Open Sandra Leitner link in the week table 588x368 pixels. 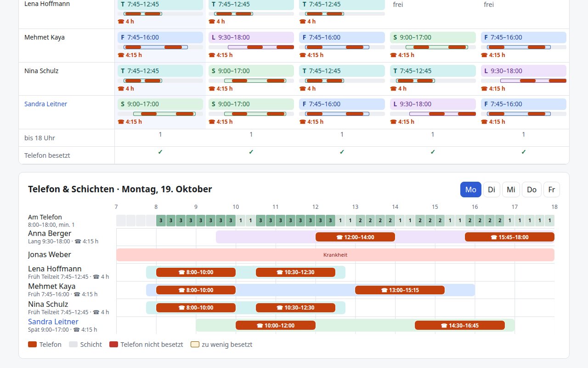coord(46,104)
